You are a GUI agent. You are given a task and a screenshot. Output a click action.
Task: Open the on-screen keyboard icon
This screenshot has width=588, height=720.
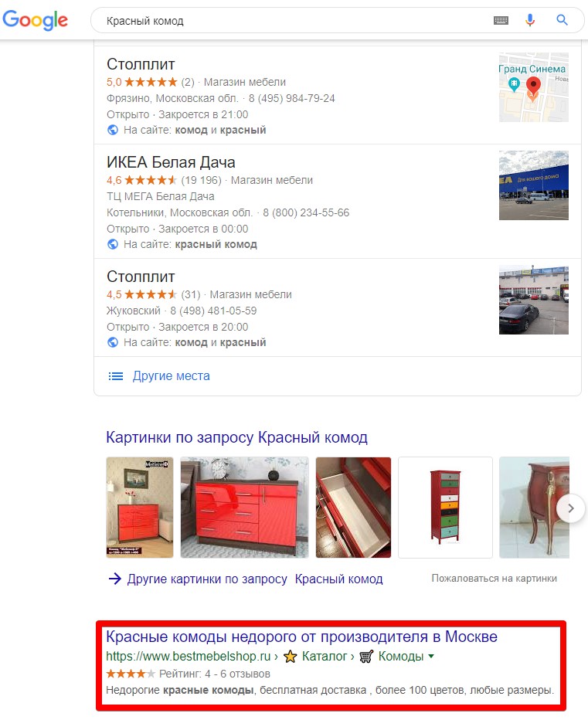(x=501, y=20)
